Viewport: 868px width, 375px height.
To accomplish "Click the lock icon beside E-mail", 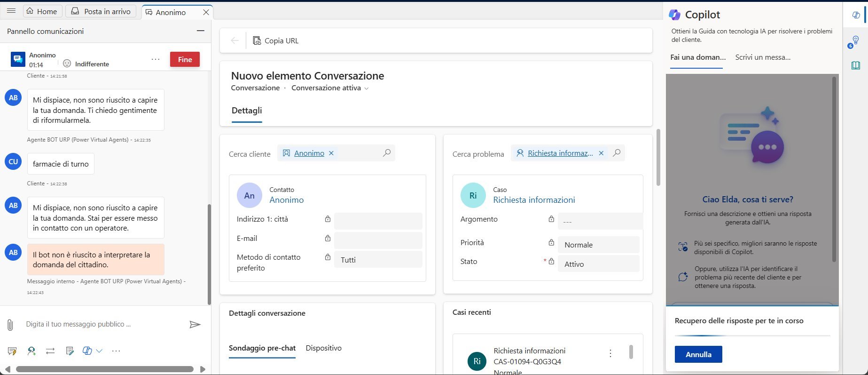I will pyautogui.click(x=328, y=238).
